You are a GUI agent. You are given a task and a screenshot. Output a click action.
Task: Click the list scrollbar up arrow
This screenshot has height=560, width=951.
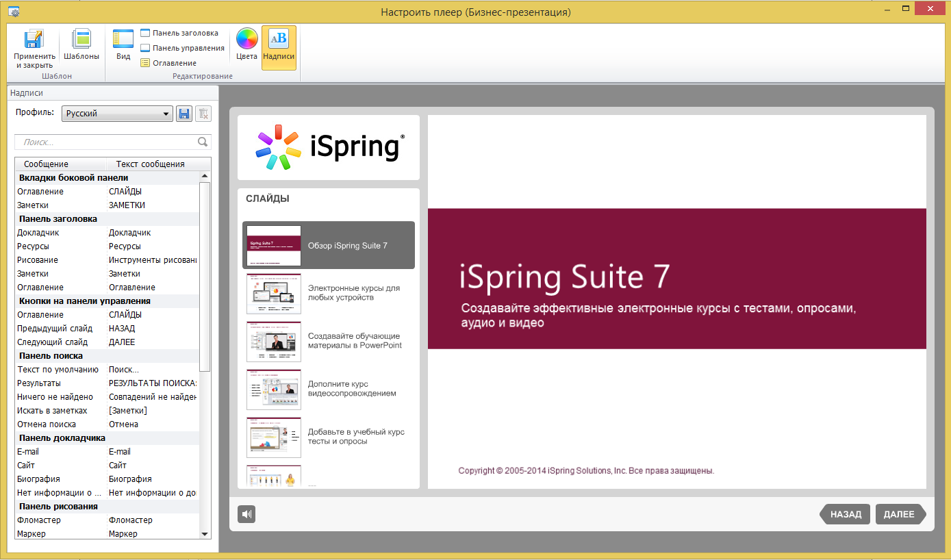pyautogui.click(x=205, y=177)
